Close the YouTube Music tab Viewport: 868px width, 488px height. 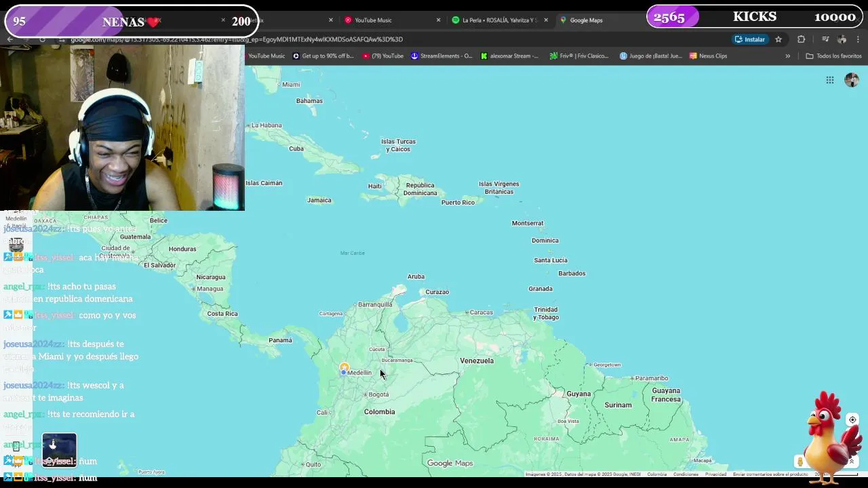click(438, 20)
